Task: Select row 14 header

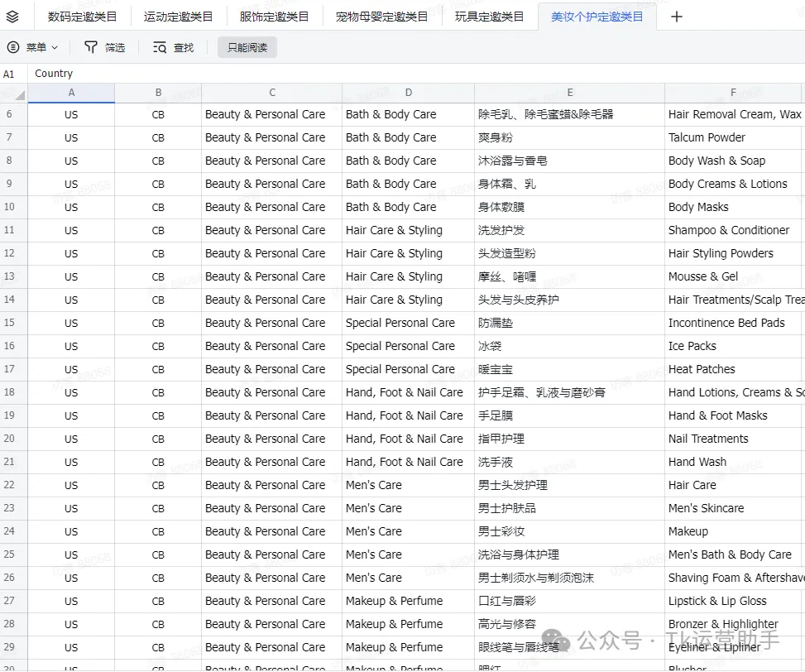Action: pyautogui.click(x=10, y=300)
